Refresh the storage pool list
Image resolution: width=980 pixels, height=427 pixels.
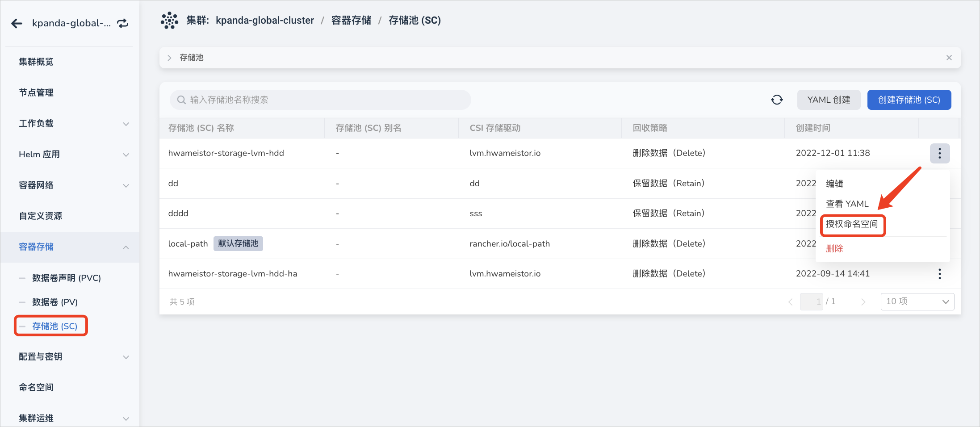(x=777, y=100)
